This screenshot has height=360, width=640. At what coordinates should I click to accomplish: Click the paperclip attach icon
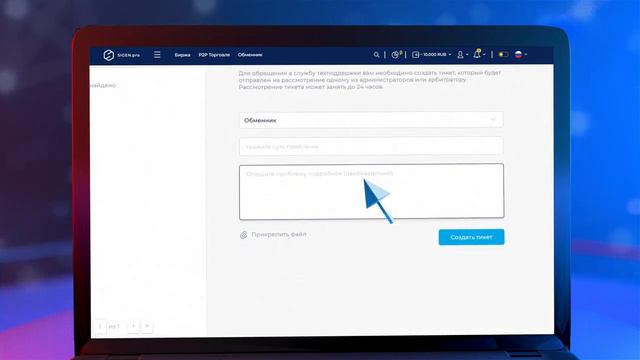[x=243, y=235]
